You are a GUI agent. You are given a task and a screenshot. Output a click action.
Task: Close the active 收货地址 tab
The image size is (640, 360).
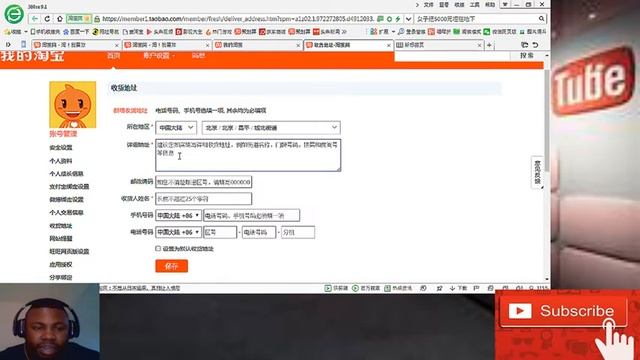(x=389, y=45)
